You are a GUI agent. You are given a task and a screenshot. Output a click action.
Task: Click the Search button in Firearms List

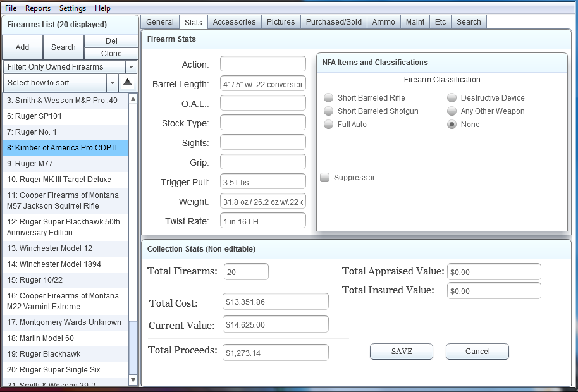coord(63,47)
